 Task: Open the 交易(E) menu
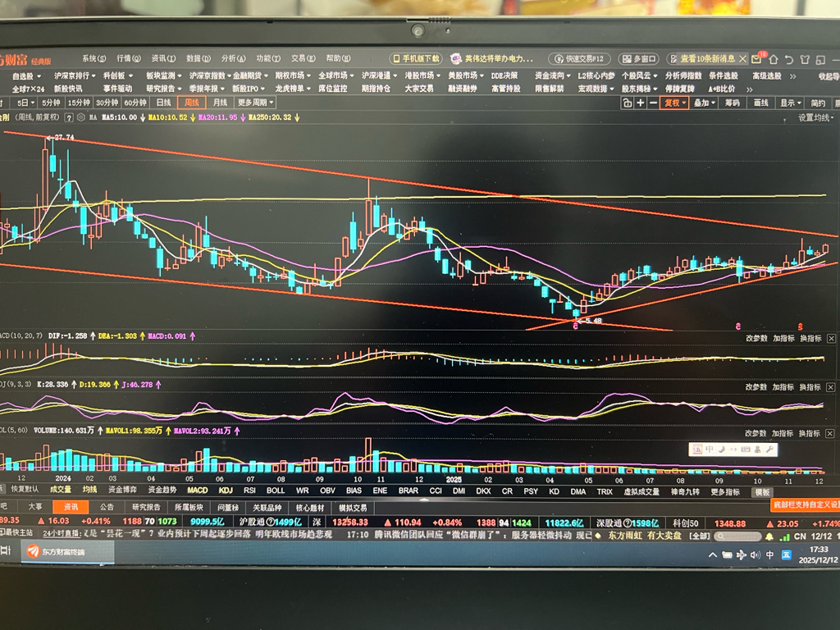pyautogui.click(x=304, y=58)
